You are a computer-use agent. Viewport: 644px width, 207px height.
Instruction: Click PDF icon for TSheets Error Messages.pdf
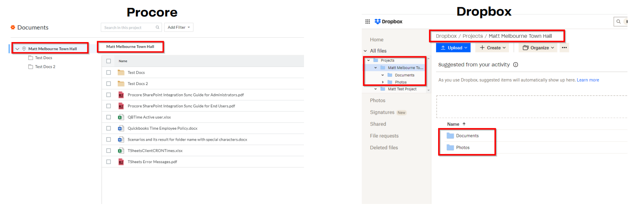click(121, 162)
